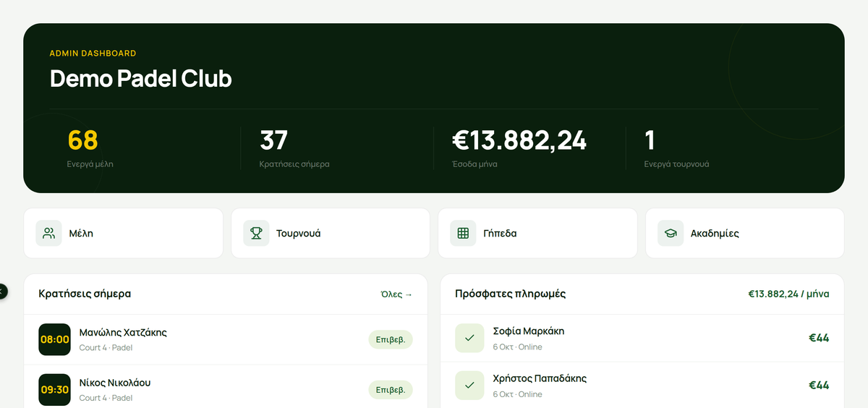Click the €44 amount for Σοφία Μαρκάκη

tap(819, 338)
